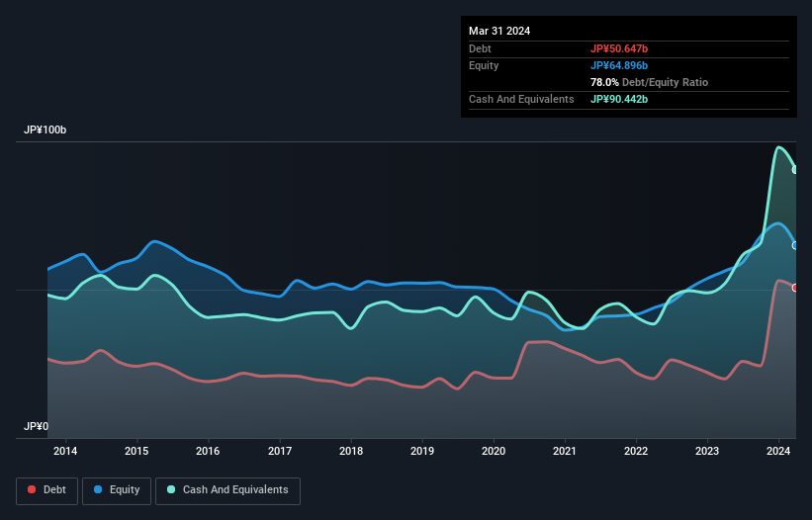Click the JP¥100b y-axis label
Screen dimensions: 812x520
(x=45, y=130)
